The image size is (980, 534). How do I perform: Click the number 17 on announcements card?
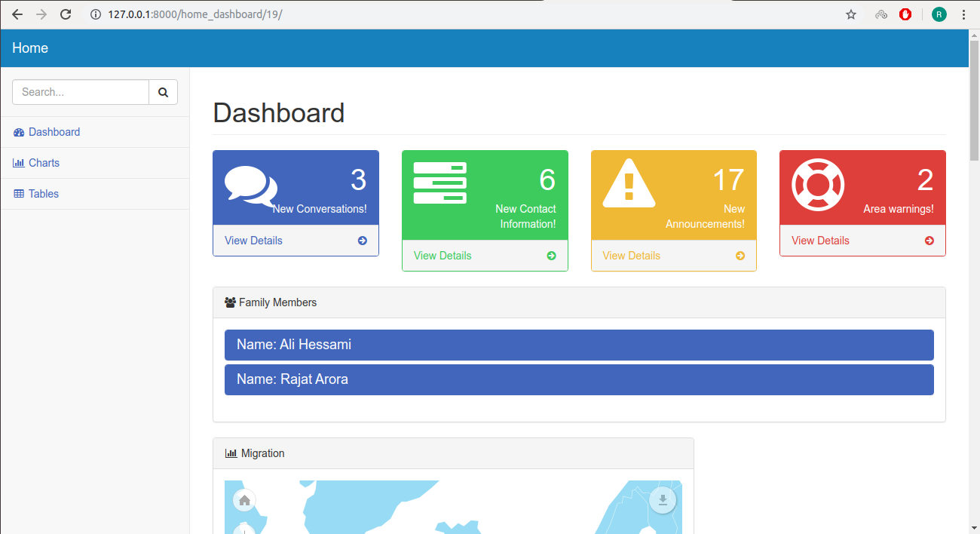(728, 180)
